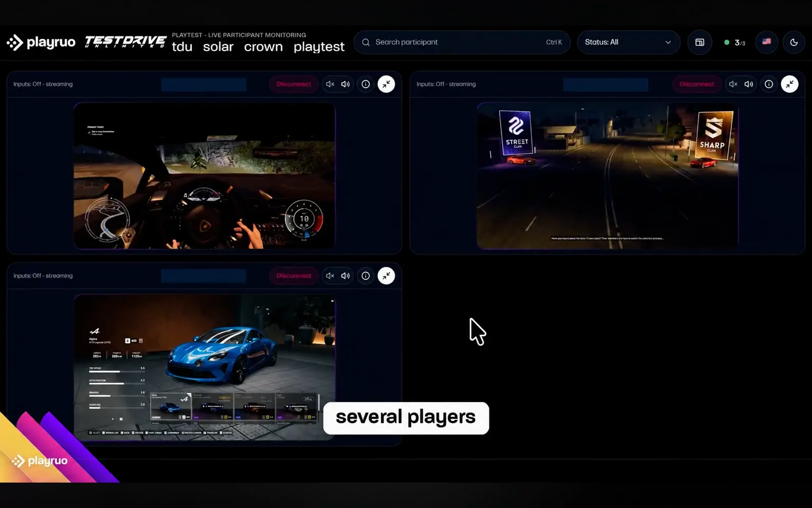The width and height of the screenshot is (812, 508).
Task: Collapse the blue Alpine garage stream panel
Action: coord(386,276)
